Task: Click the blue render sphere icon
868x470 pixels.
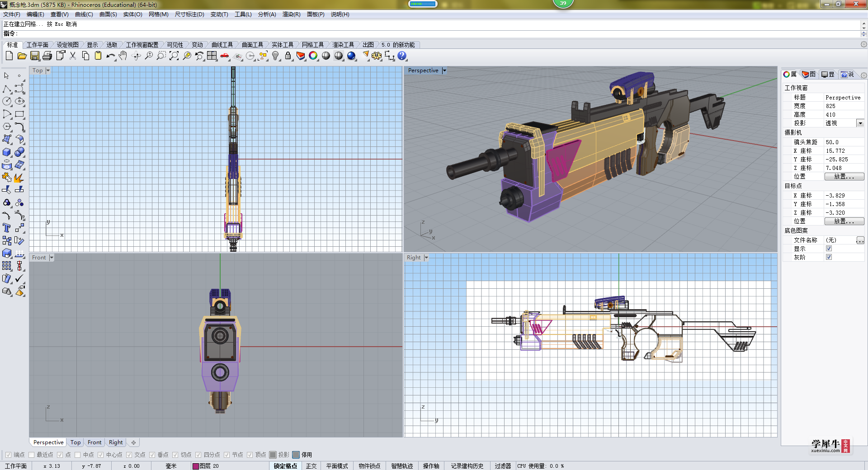Action: 351,56
